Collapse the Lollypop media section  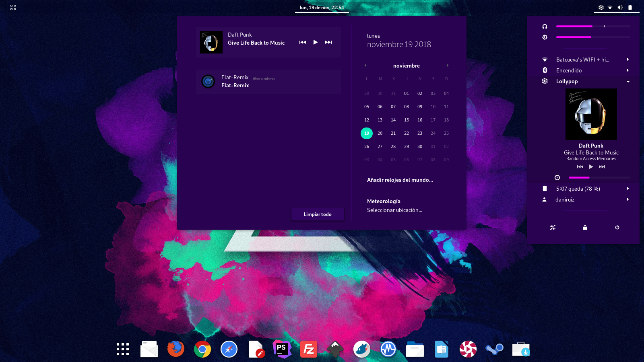click(628, 81)
